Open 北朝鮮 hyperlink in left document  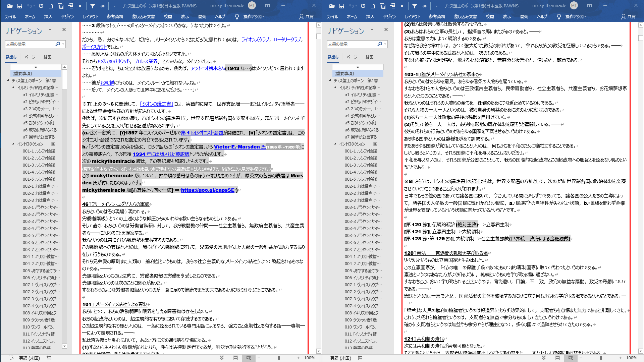pos(107,83)
